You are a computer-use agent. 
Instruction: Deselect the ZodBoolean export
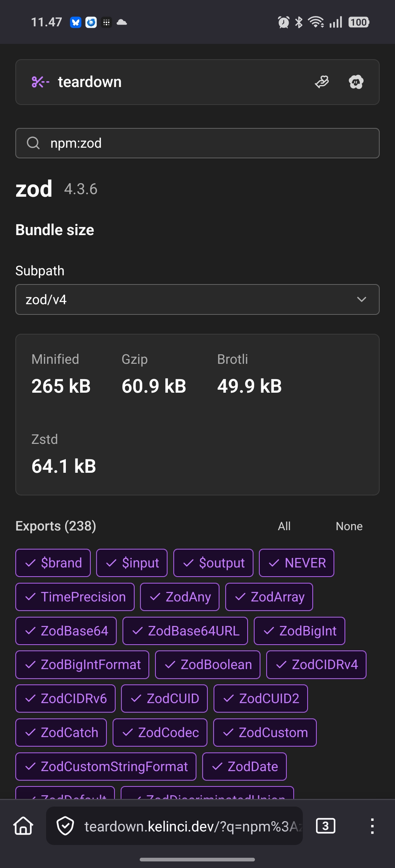click(x=208, y=664)
